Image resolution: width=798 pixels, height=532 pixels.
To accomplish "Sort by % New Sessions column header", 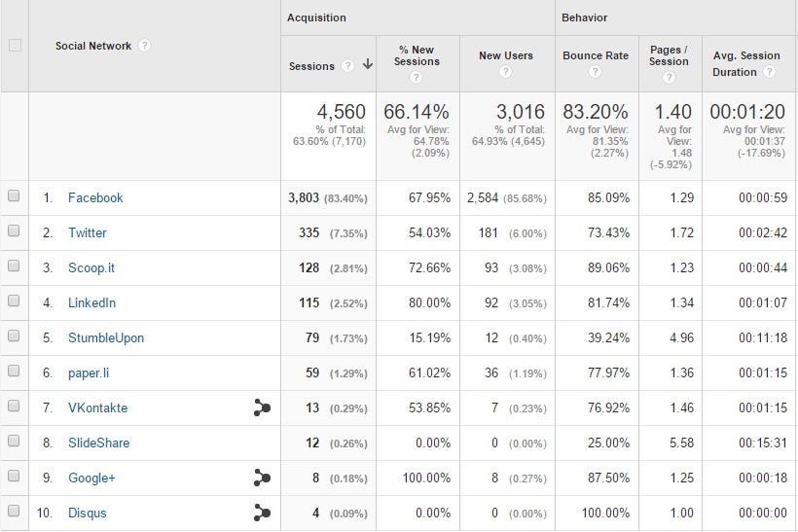I will pyautogui.click(x=417, y=55).
